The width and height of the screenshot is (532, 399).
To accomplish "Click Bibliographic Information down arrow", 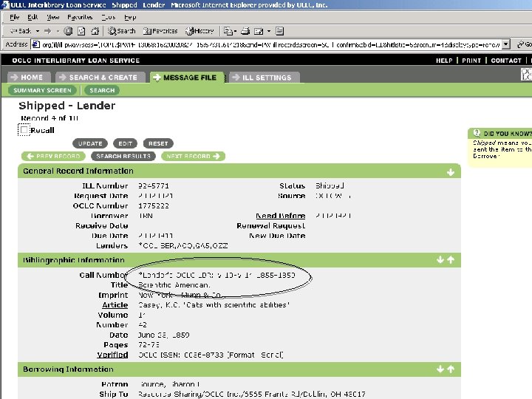I will click(x=440, y=260).
